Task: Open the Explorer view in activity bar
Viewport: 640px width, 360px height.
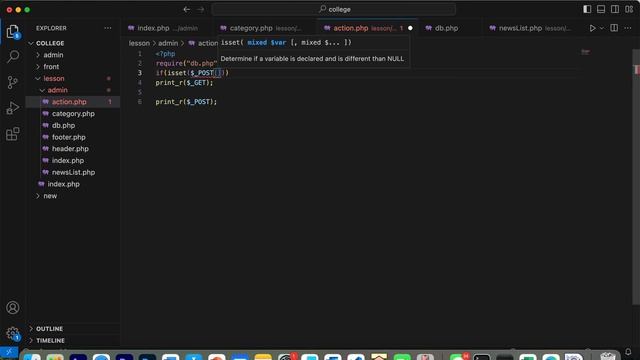Action: (x=13, y=31)
